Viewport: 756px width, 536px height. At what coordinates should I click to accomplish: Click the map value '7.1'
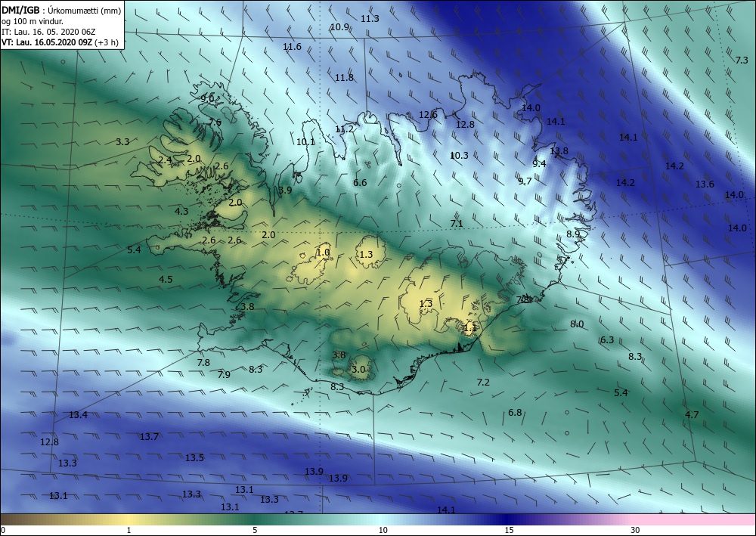(x=457, y=224)
